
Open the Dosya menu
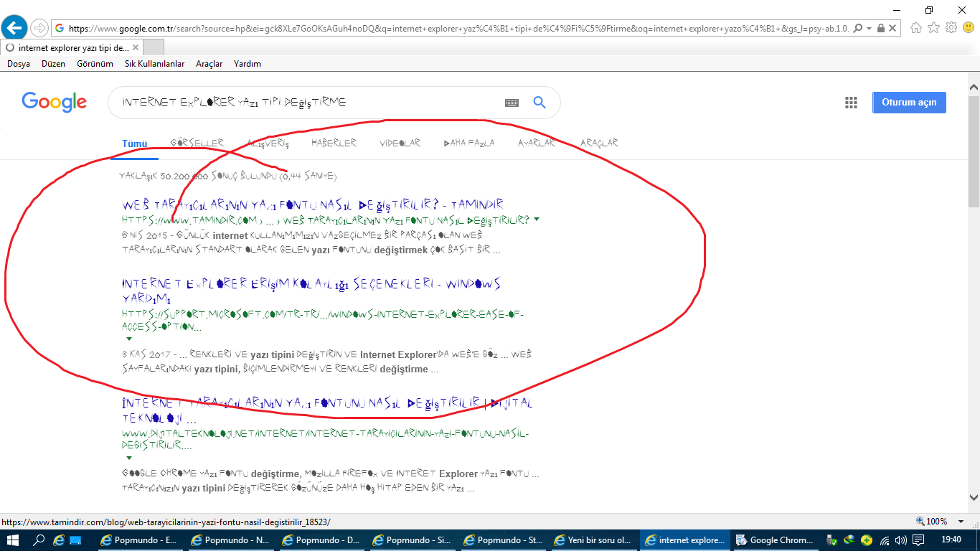pos(19,64)
